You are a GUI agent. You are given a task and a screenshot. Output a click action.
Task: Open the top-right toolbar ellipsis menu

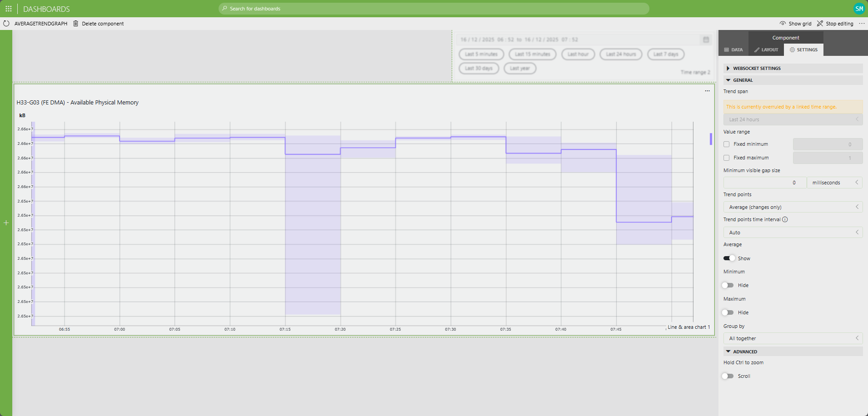click(862, 24)
